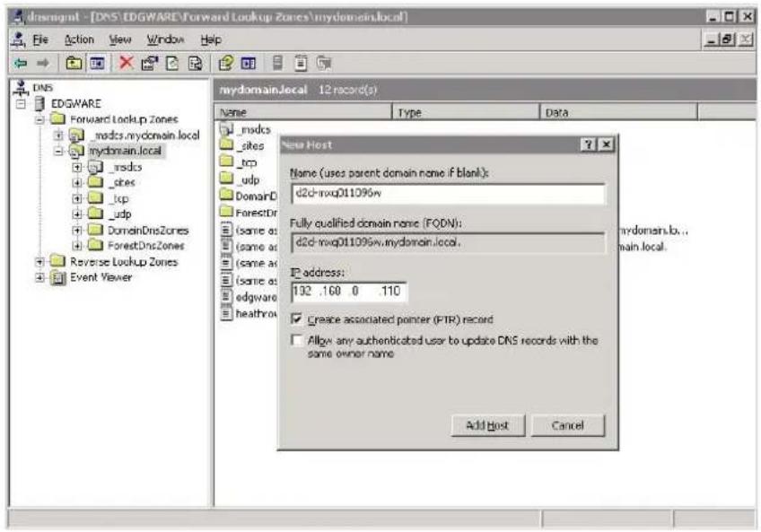Uncheck Create associated pointer (PTR) record
The height and width of the screenshot is (532, 761).
[296, 318]
